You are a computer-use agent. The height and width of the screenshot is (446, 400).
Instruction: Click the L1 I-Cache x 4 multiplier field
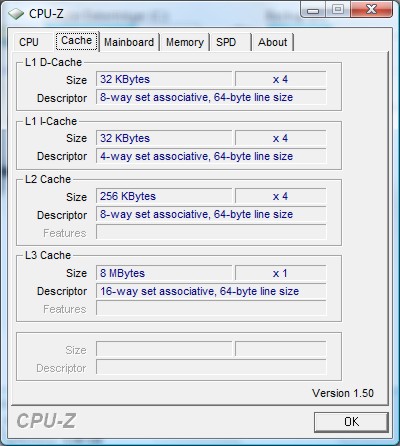coord(281,138)
